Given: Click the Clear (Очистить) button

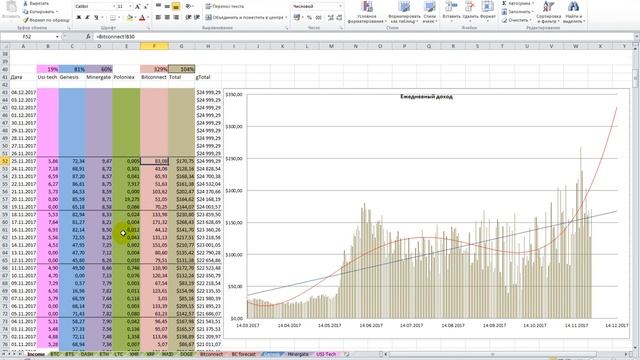Looking at the screenshot, I should [516, 20].
